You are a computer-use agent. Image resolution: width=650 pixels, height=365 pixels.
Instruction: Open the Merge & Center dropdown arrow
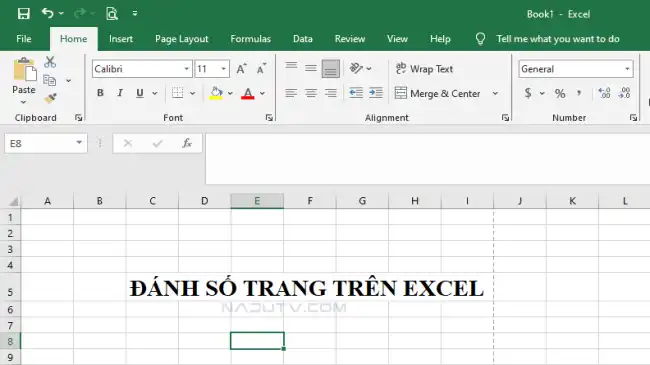(x=495, y=93)
